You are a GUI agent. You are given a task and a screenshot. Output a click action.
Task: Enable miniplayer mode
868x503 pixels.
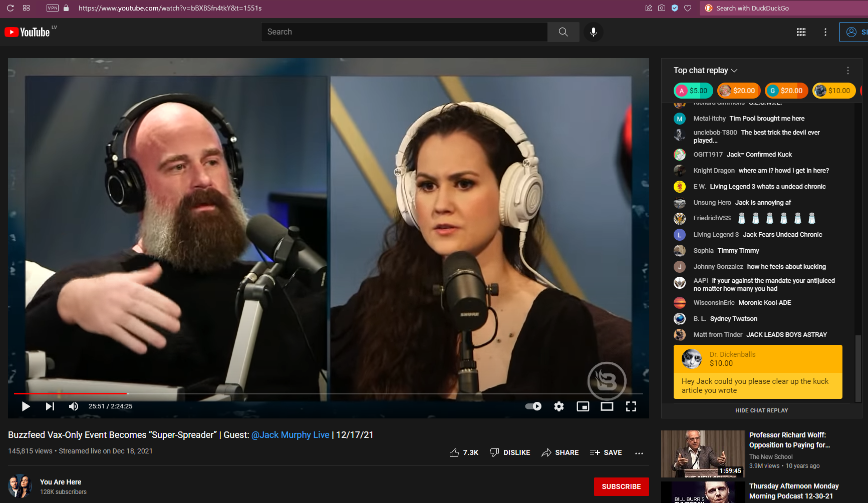coord(583,406)
